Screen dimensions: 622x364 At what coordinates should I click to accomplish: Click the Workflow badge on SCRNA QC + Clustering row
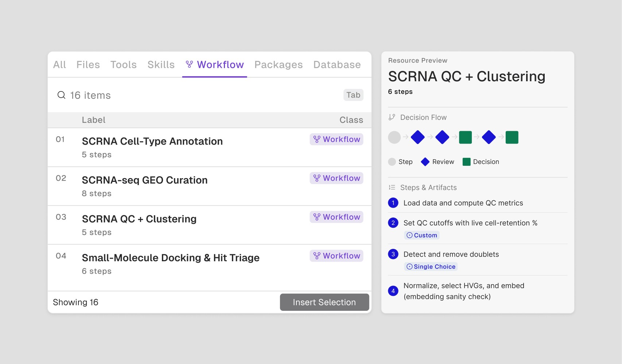coord(337,217)
